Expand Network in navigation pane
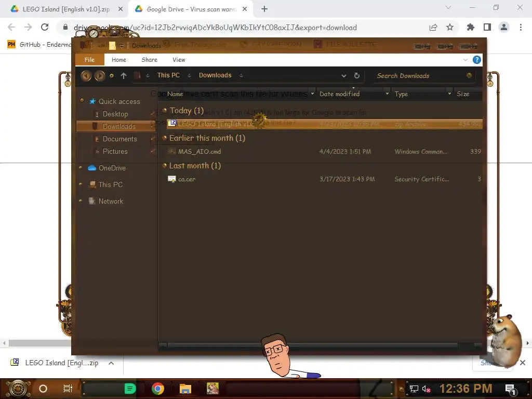This screenshot has height=399, width=532. [81, 201]
